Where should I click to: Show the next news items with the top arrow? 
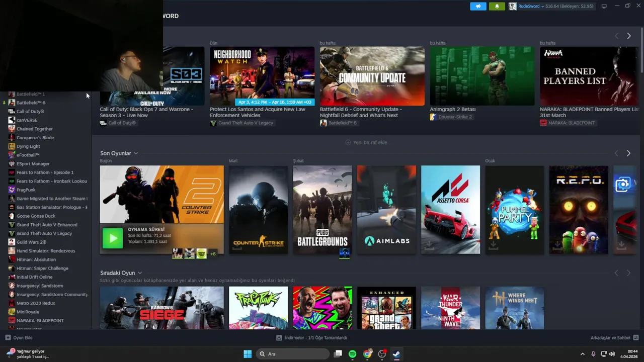(x=628, y=36)
